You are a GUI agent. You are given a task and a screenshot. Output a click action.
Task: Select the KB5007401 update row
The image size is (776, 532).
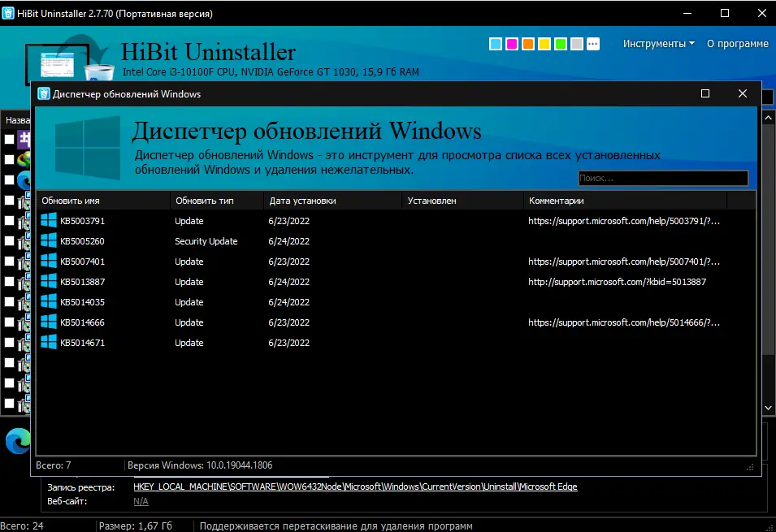396,262
